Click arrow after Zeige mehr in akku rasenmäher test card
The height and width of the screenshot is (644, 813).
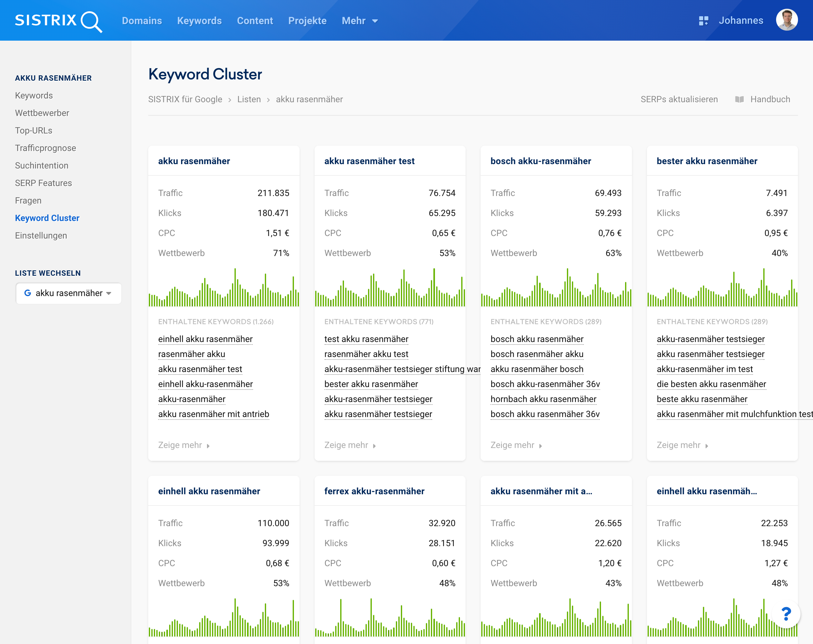(x=374, y=446)
